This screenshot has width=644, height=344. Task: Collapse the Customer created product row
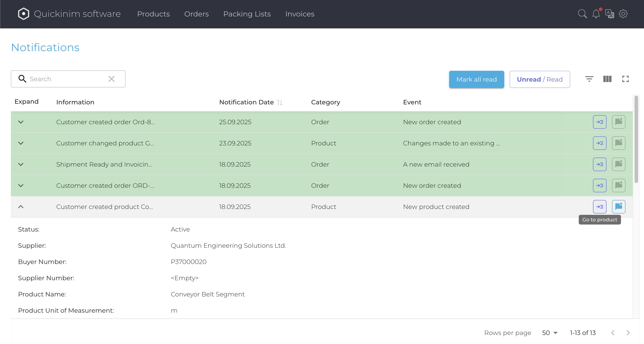click(x=21, y=206)
